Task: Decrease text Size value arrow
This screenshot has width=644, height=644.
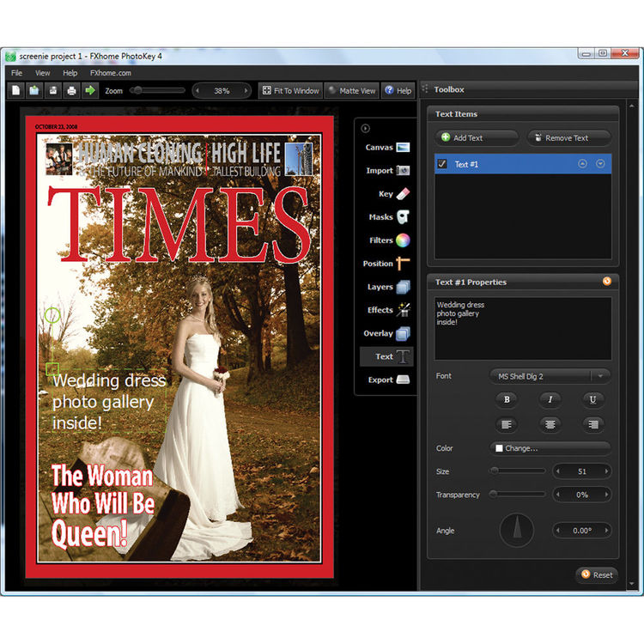Action: (x=558, y=471)
